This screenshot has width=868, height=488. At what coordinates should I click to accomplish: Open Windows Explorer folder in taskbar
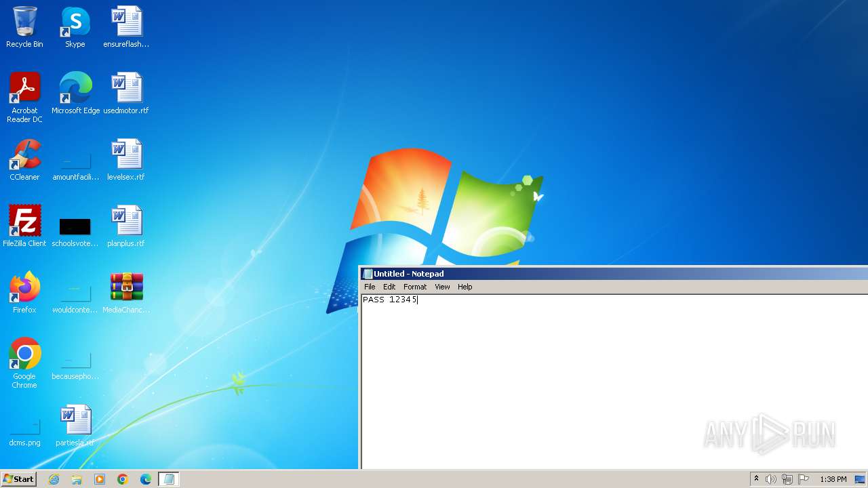[x=77, y=479]
